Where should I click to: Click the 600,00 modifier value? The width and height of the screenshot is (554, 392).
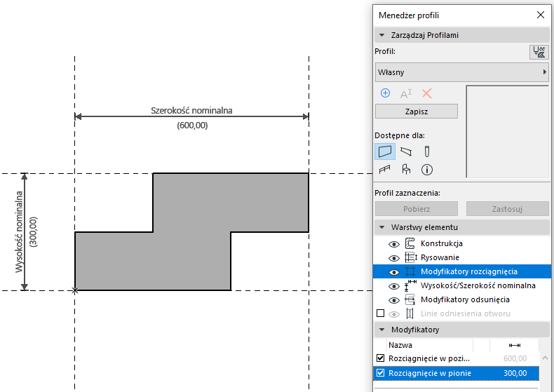[x=515, y=358]
